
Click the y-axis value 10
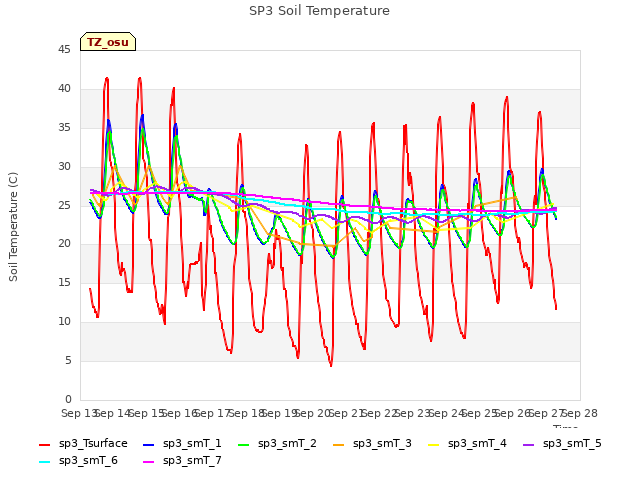(x=64, y=322)
